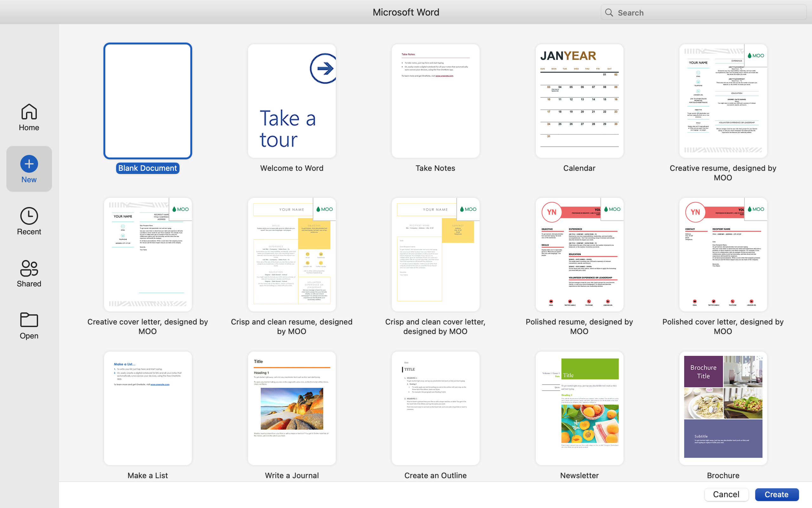This screenshot has height=508, width=812.
Task: Click the 'Polished cover letter, designed by MOO' caption
Action: pos(723,326)
